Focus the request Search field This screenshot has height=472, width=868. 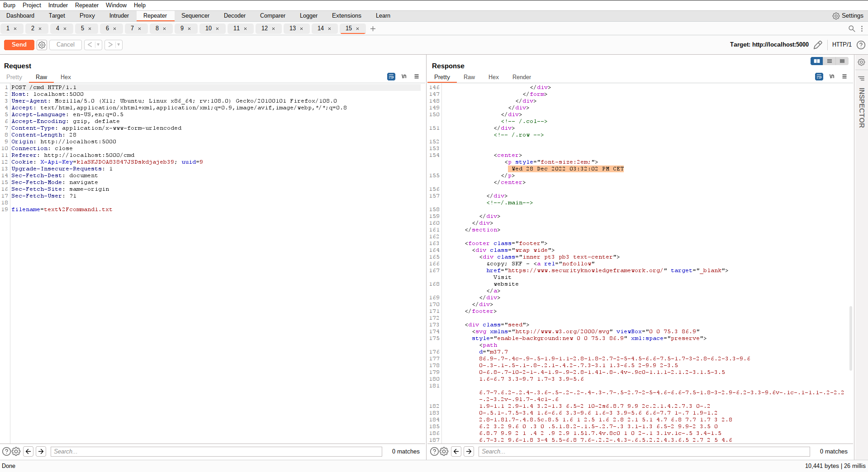(216, 451)
